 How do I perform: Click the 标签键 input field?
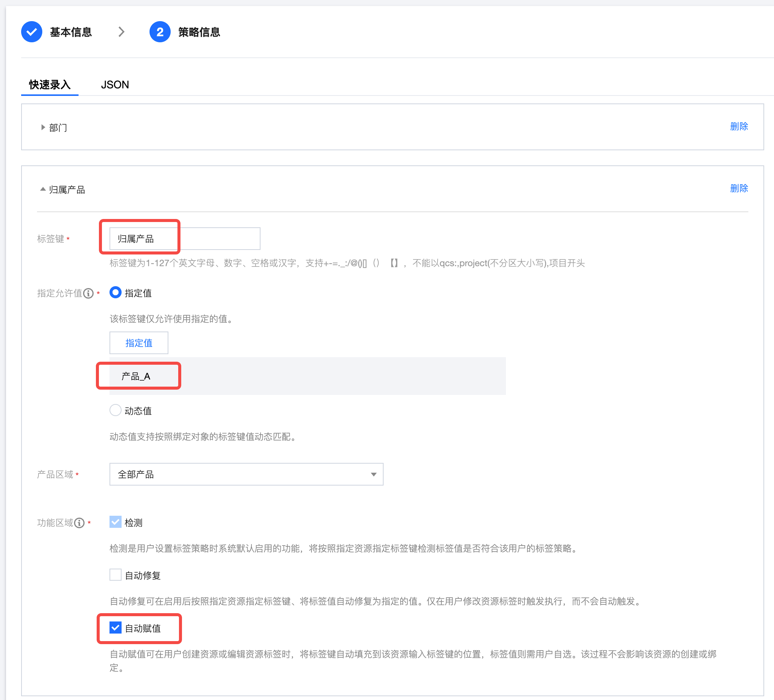[184, 239]
